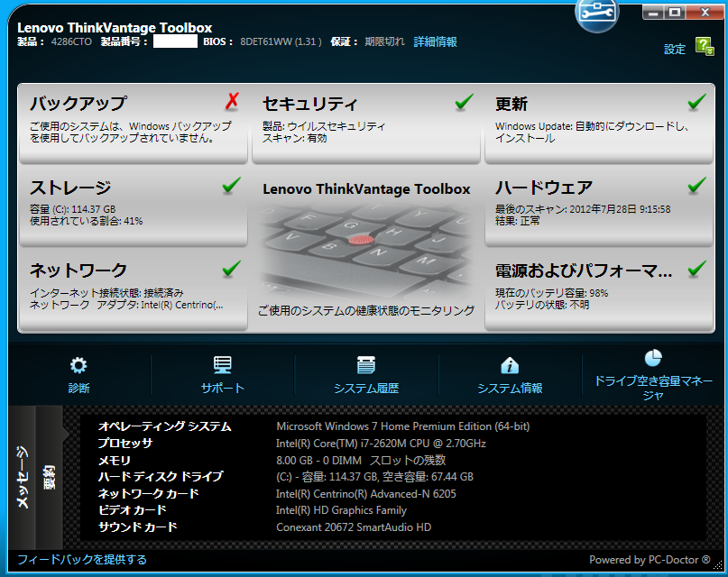728x577 pixels.
Task: Click the ドライブ空き容量マネージャ label
Action: pyautogui.click(x=653, y=388)
